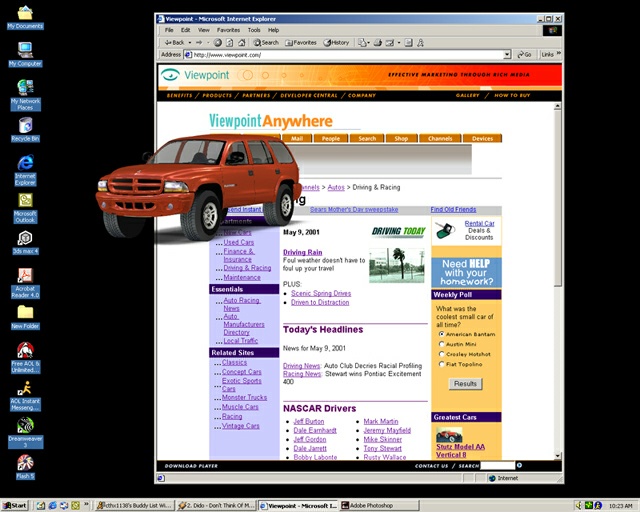640x512 pixels.
Task: Click the volume icon in system tray
Action: (579, 505)
